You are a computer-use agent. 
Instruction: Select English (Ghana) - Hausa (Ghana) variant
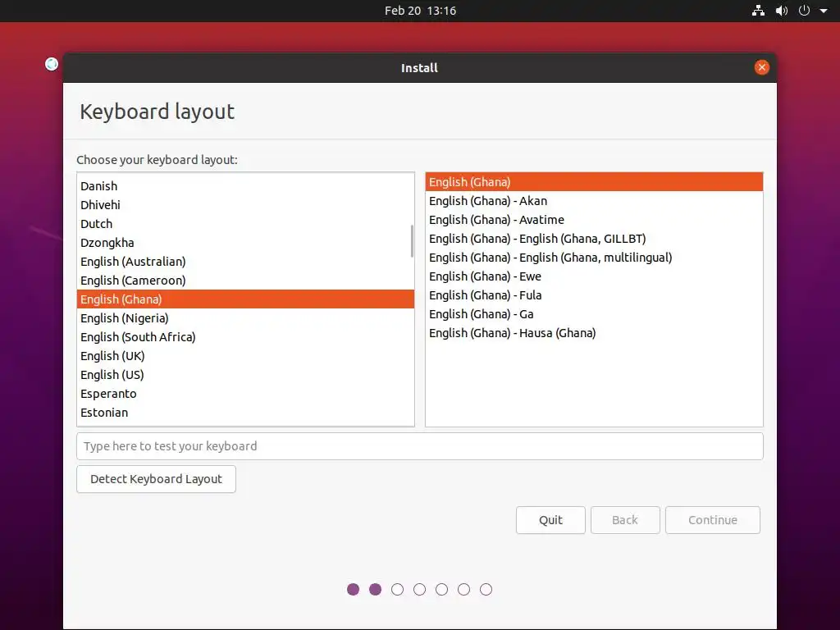(x=594, y=333)
